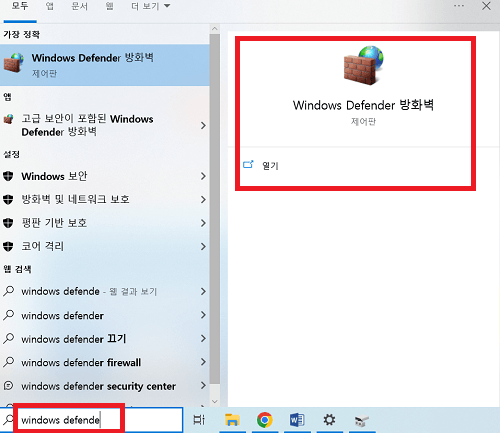The image size is (500, 433).
Task: Click search icon beside windows defender firewall
Action: tap(9, 362)
